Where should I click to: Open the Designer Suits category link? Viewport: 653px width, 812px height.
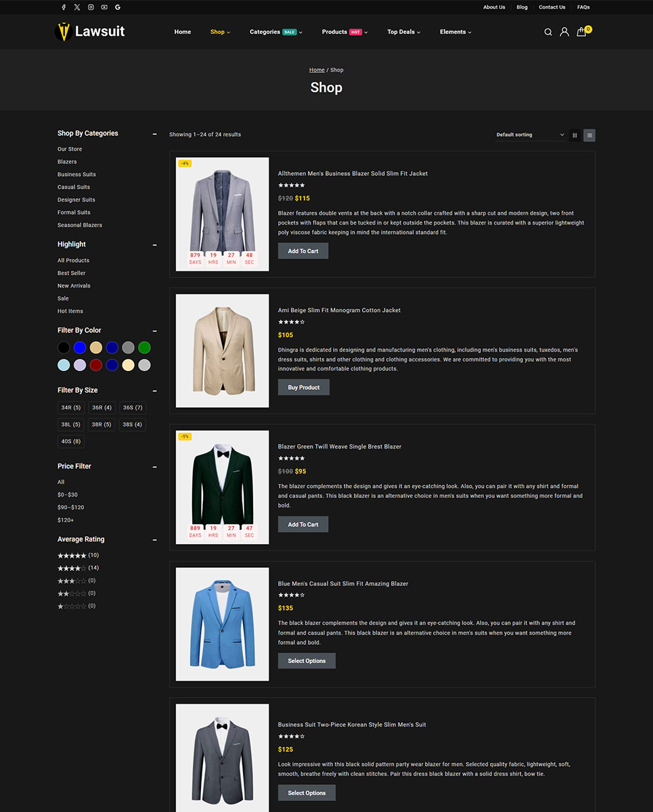(x=76, y=200)
